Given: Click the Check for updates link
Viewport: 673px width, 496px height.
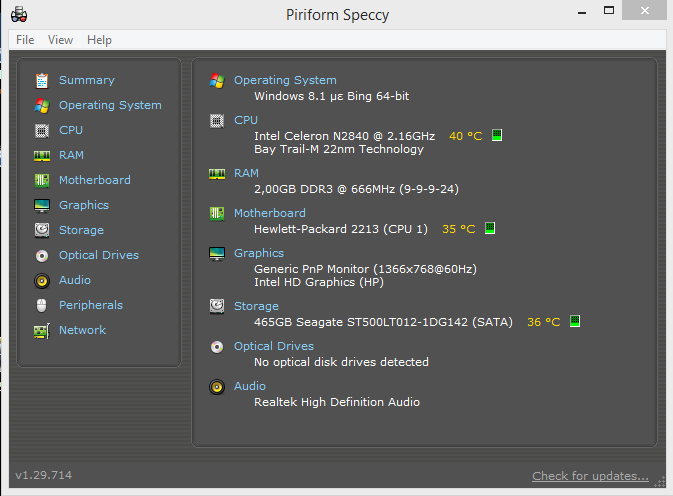Looking at the screenshot, I should click(x=590, y=476).
